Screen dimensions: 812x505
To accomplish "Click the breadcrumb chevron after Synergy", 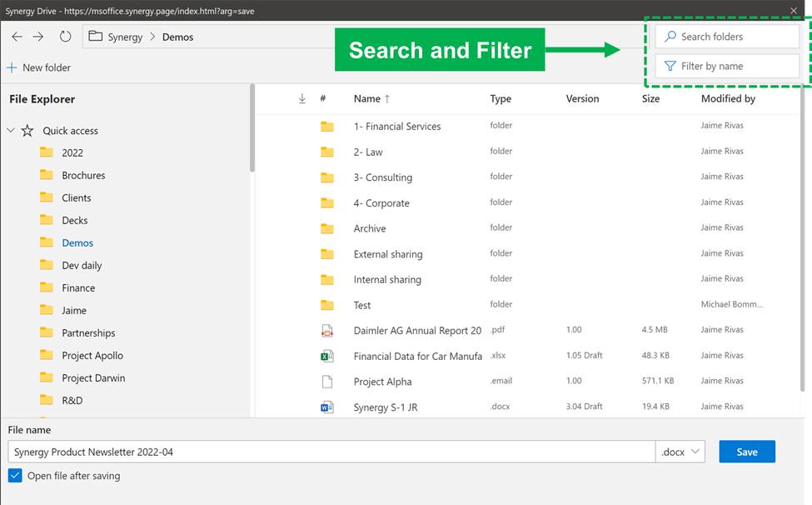I will 152,37.
